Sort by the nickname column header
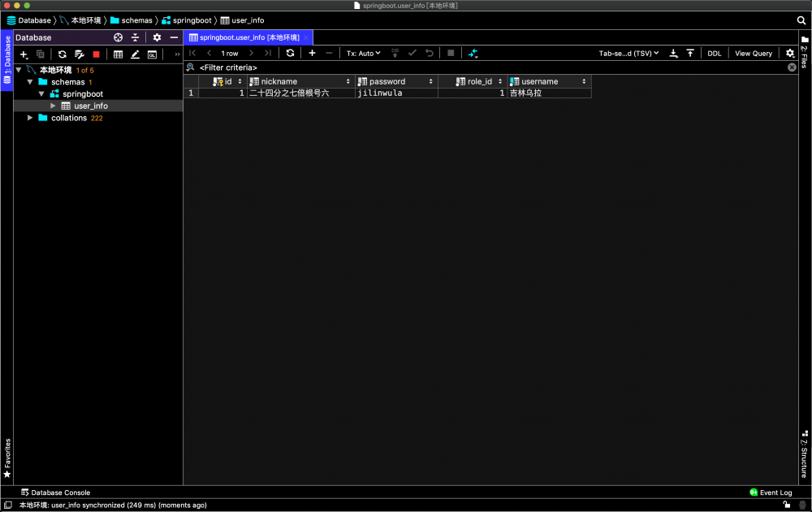 [x=301, y=81]
